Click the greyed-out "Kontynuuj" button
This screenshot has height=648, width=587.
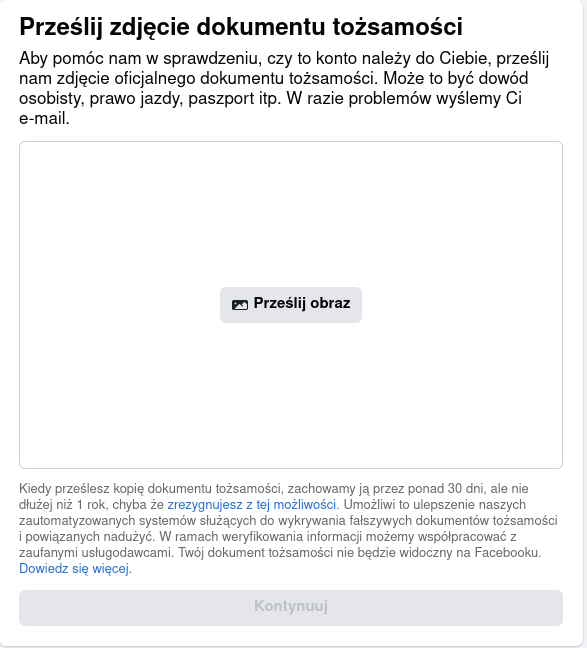pos(291,608)
